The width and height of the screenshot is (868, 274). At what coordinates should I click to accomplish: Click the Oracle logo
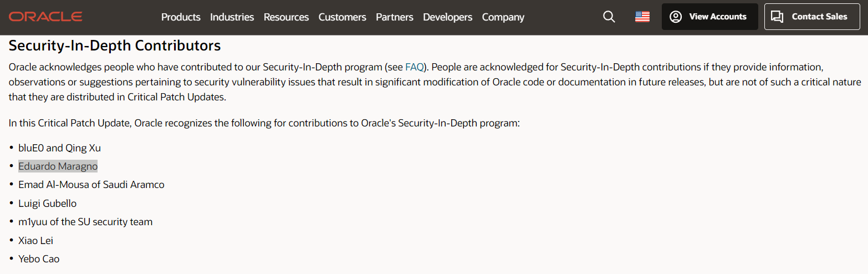click(45, 17)
